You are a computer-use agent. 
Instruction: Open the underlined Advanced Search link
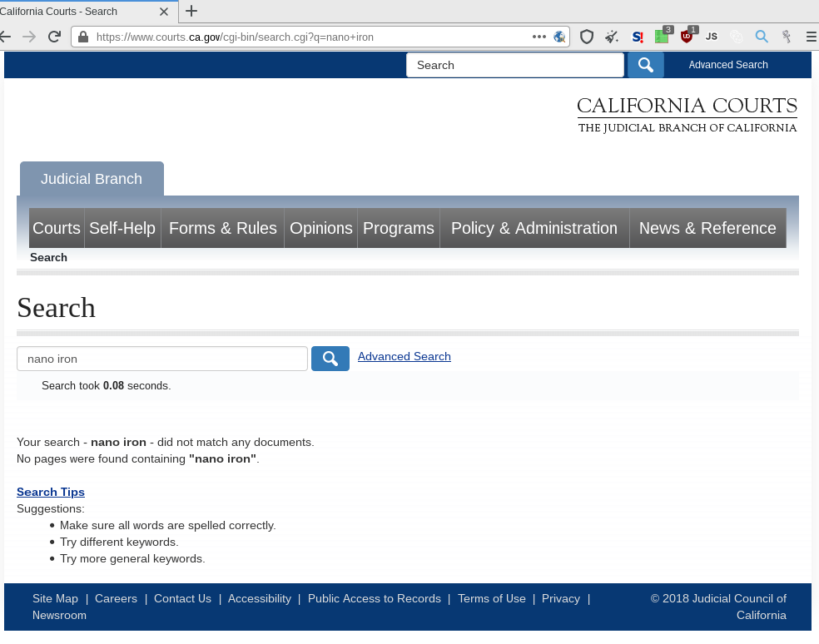405,356
